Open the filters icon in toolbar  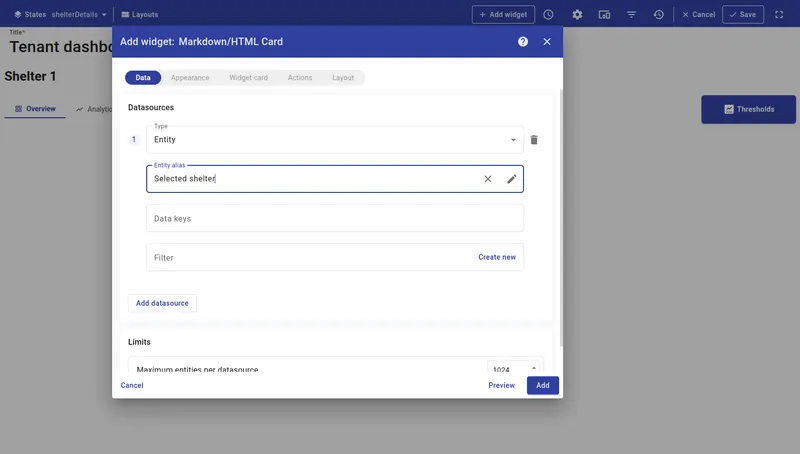point(631,15)
